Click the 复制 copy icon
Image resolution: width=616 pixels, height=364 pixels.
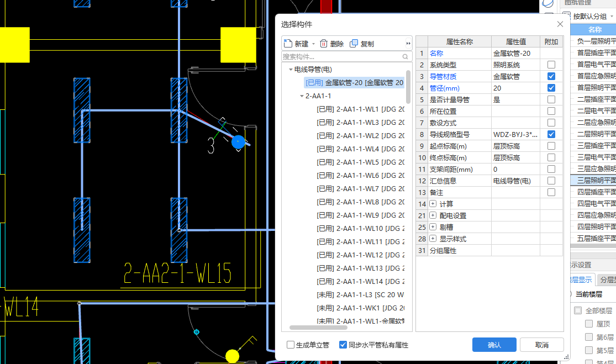(354, 43)
